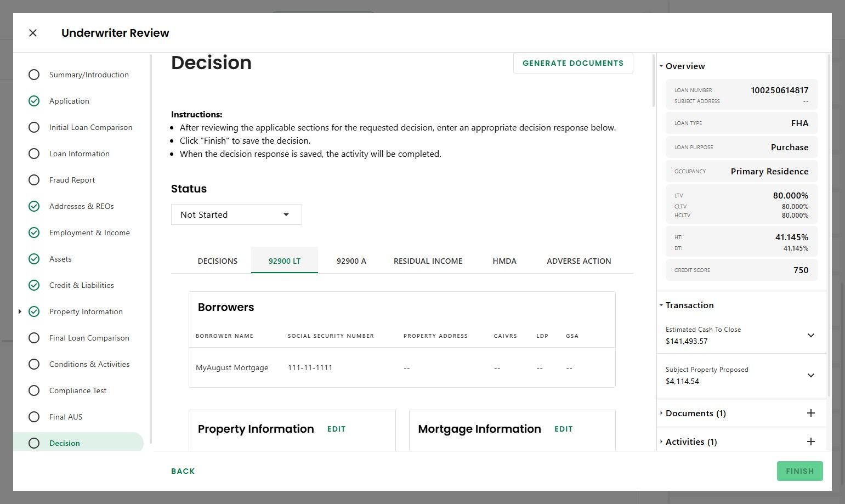Viewport: 845px width, 504px height.
Task: Go to Conditions & Activities step
Action: click(89, 364)
